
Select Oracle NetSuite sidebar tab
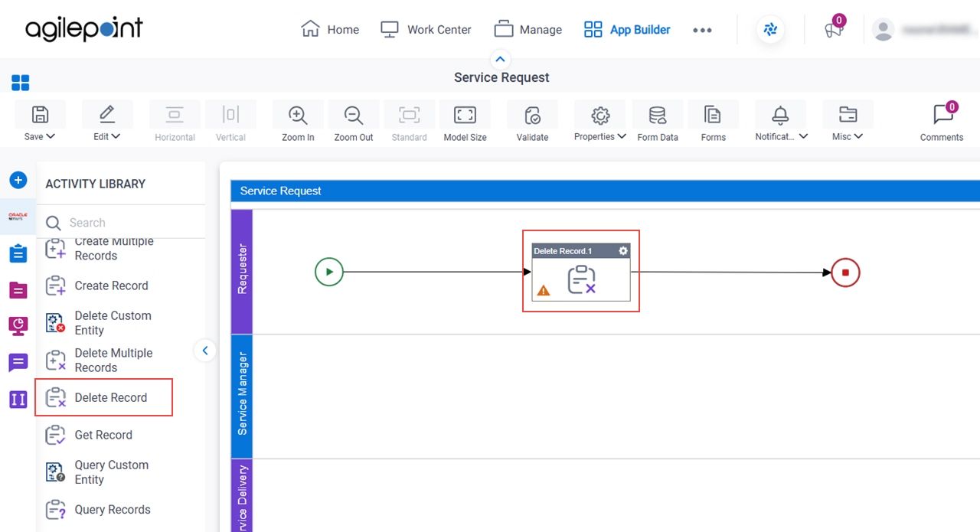[18, 217]
